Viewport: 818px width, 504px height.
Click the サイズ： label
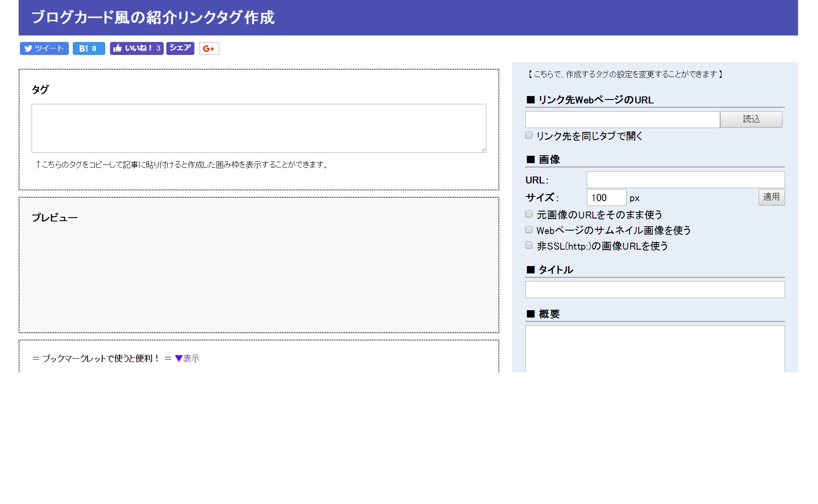[x=542, y=198]
